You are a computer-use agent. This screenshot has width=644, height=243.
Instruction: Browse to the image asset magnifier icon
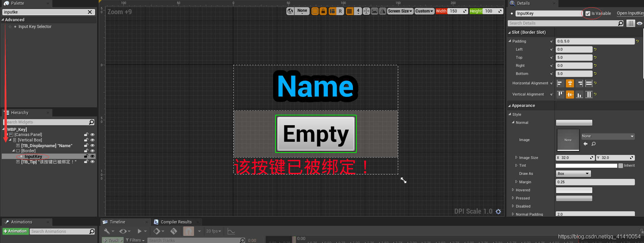point(594,144)
